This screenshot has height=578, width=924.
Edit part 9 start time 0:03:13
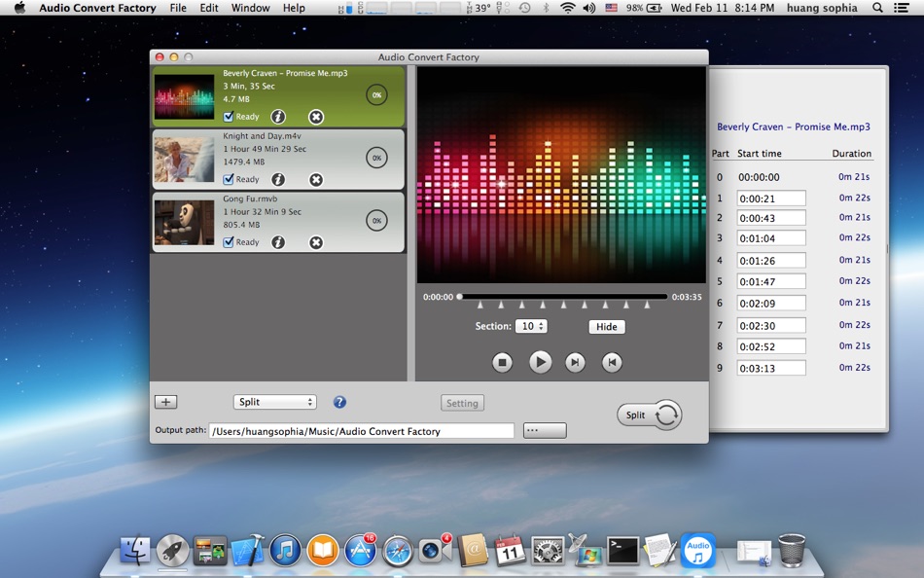(x=770, y=368)
